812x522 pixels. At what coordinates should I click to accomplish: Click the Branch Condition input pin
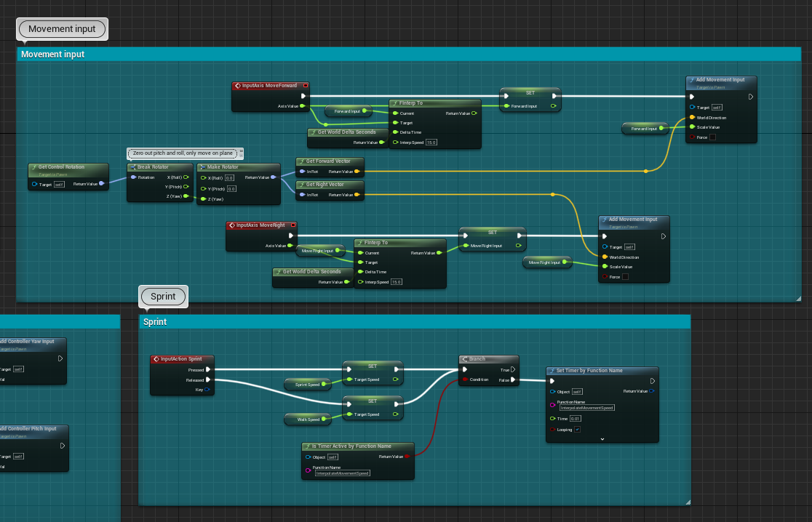pyautogui.click(x=465, y=380)
